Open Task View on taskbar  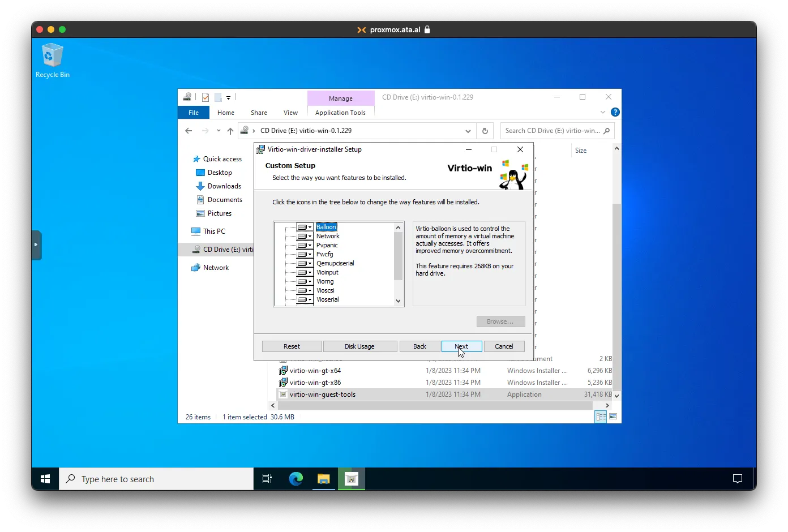(x=267, y=479)
